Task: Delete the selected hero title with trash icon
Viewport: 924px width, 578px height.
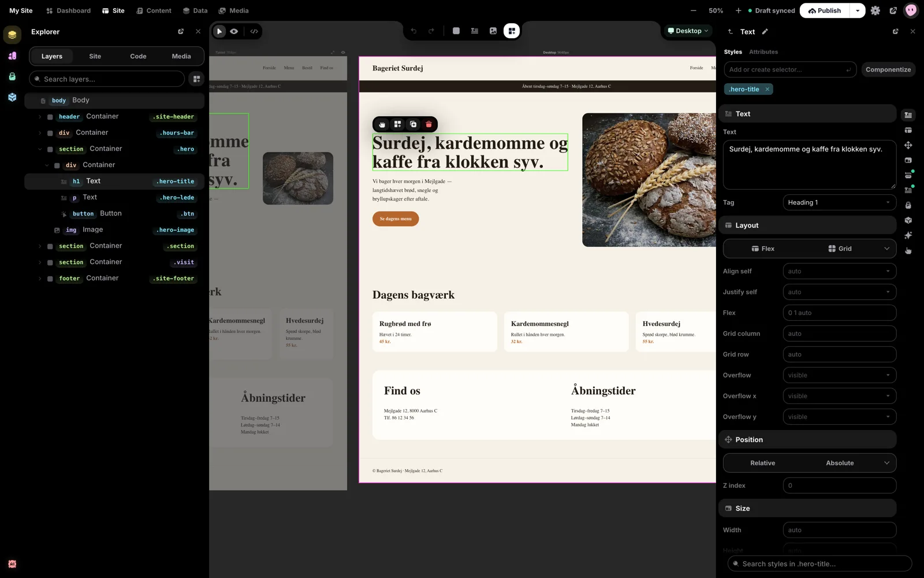Action: pos(429,124)
